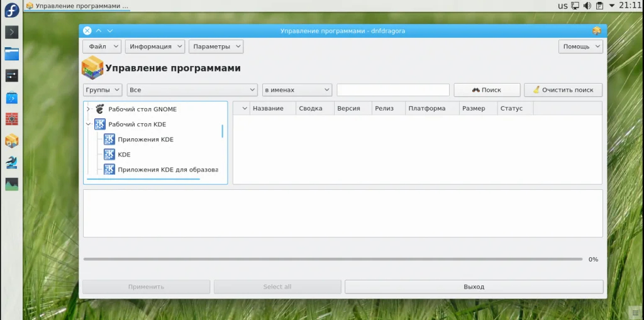Viewport: 644px width, 320px height.
Task: Open the network tray icon
Action: point(575,6)
